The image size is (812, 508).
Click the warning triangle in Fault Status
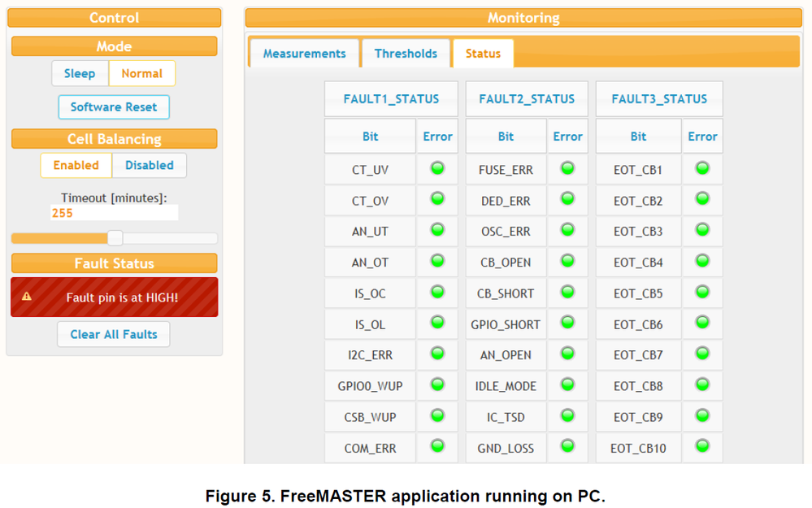click(x=27, y=297)
